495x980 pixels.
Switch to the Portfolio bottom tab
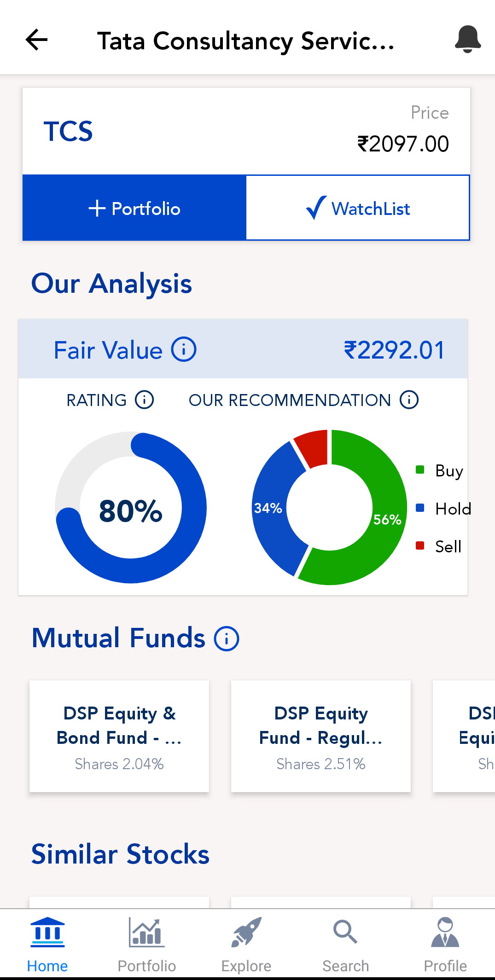coord(147,944)
